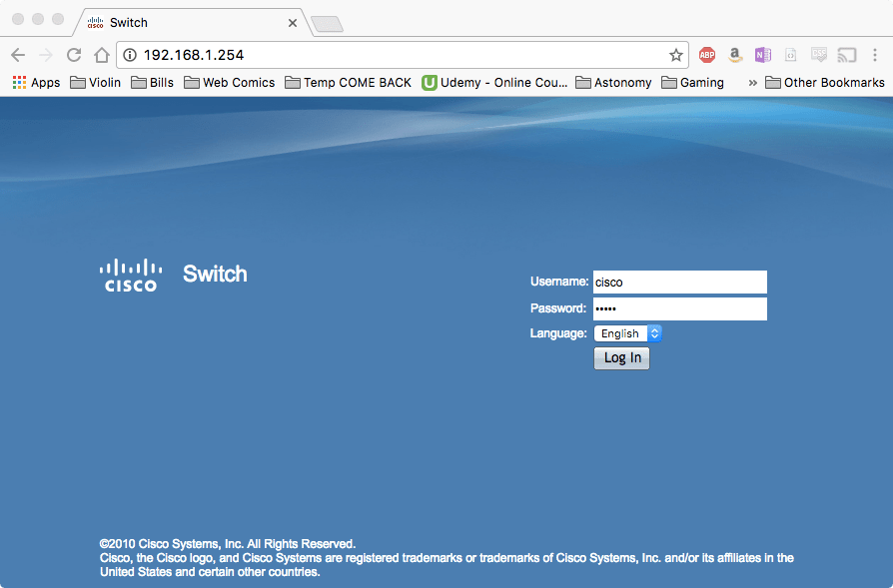Show hidden bookmarks with the chevron
This screenshot has height=588, width=893.
click(x=753, y=83)
